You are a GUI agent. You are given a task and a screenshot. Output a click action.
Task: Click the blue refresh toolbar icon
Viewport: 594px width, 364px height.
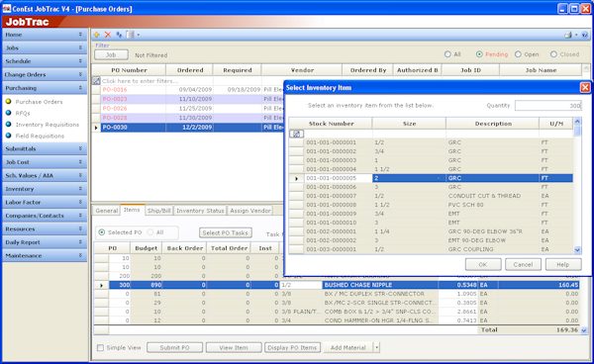coord(119,35)
